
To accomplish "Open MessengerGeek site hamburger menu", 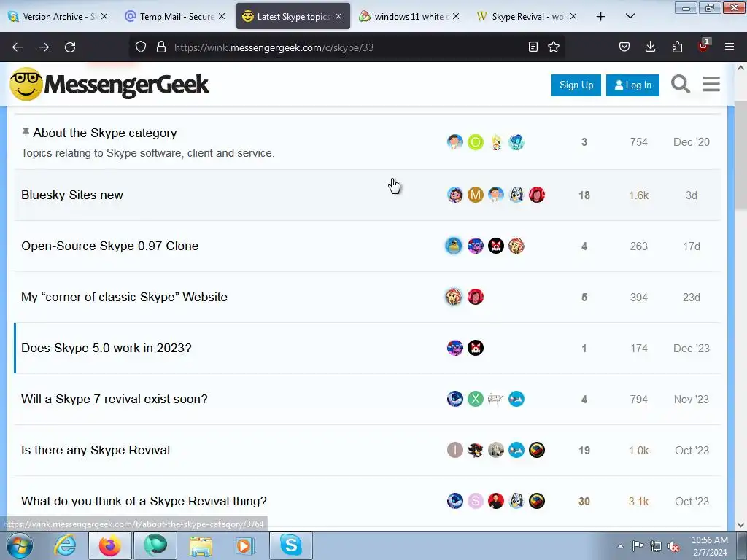I will (x=711, y=85).
